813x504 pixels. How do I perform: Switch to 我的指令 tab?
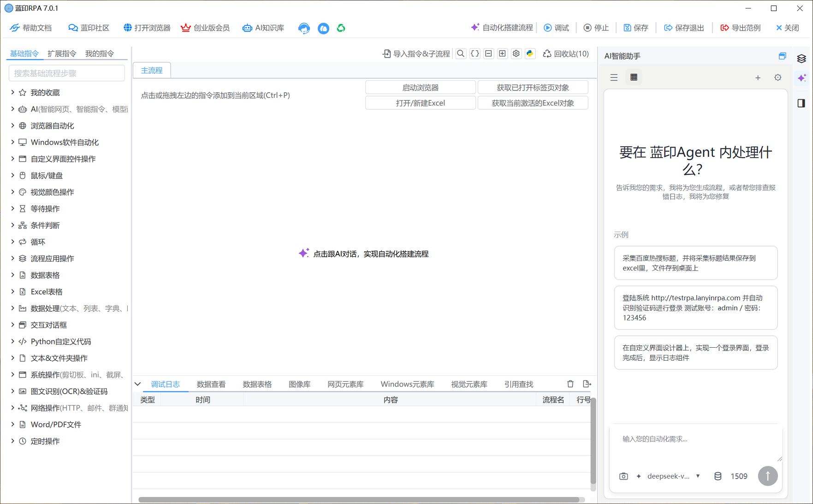pos(99,53)
